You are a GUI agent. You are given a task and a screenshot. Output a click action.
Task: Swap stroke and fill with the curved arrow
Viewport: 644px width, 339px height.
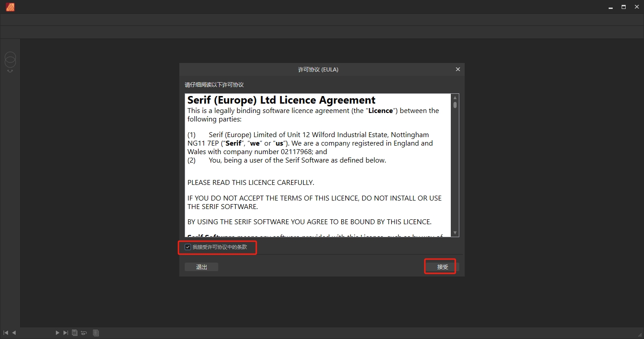click(10, 71)
